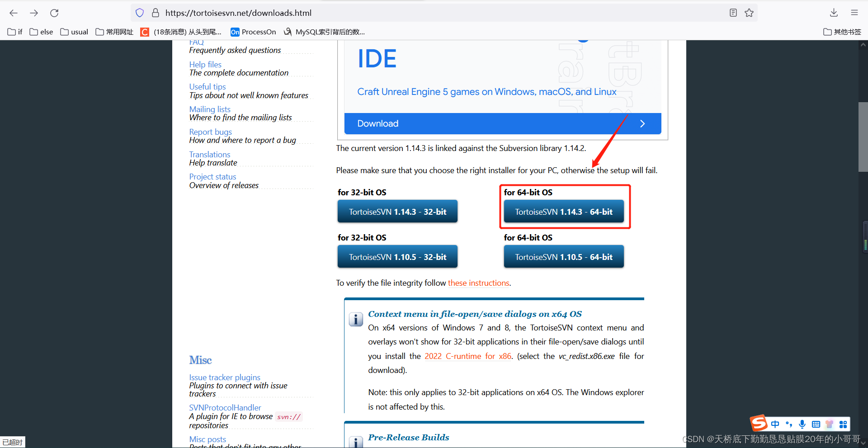Screen dimensions: 868x448
Task: Click the 'Context menu in file-open/save dialogs' heading
Action: click(475, 314)
